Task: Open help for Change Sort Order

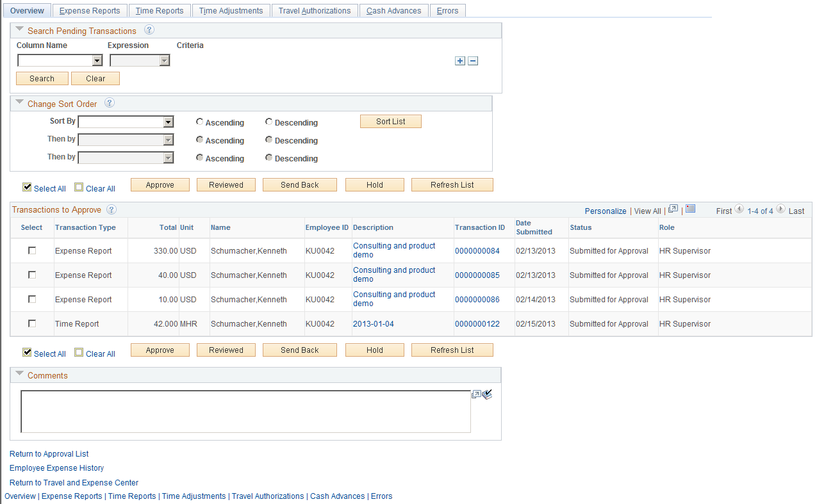Action: tap(110, 103)
